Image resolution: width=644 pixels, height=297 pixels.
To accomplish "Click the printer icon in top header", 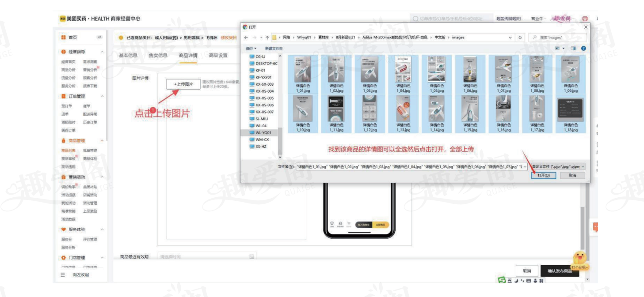I will 585,19.
